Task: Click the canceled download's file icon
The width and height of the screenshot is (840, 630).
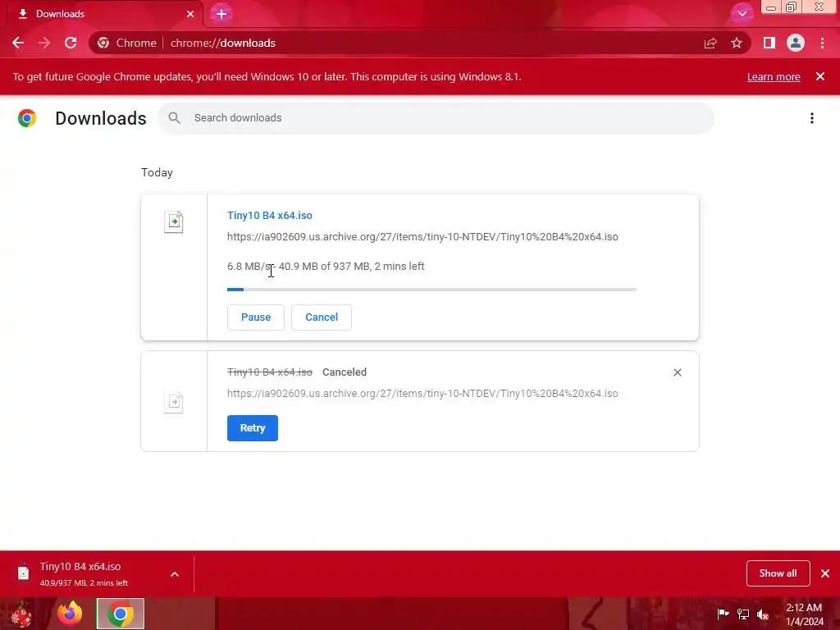Action: point(174,402)
